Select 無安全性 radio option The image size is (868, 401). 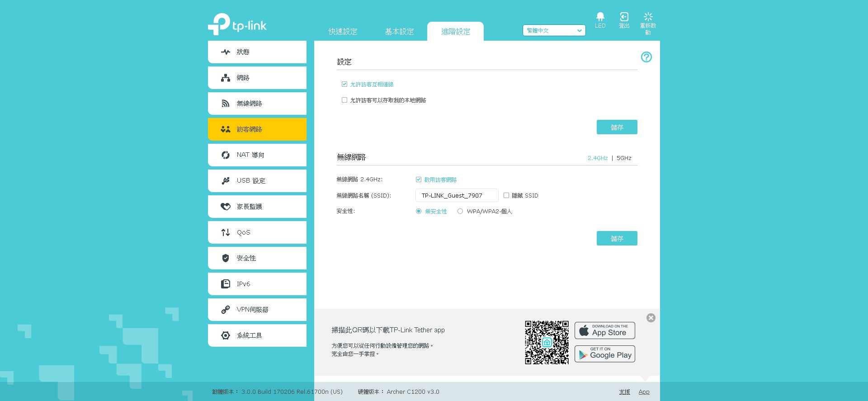point(419,211)
